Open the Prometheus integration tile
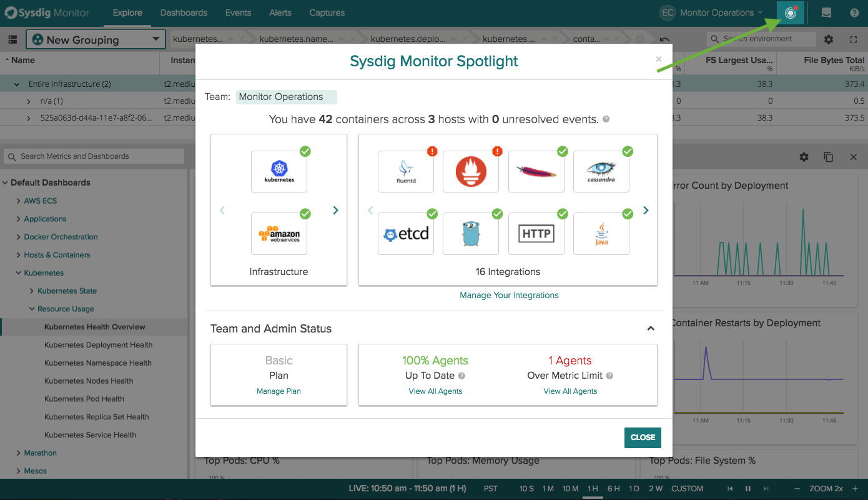Image resolution: width=868 pixels, height=500 pixels. pos(471,171)
